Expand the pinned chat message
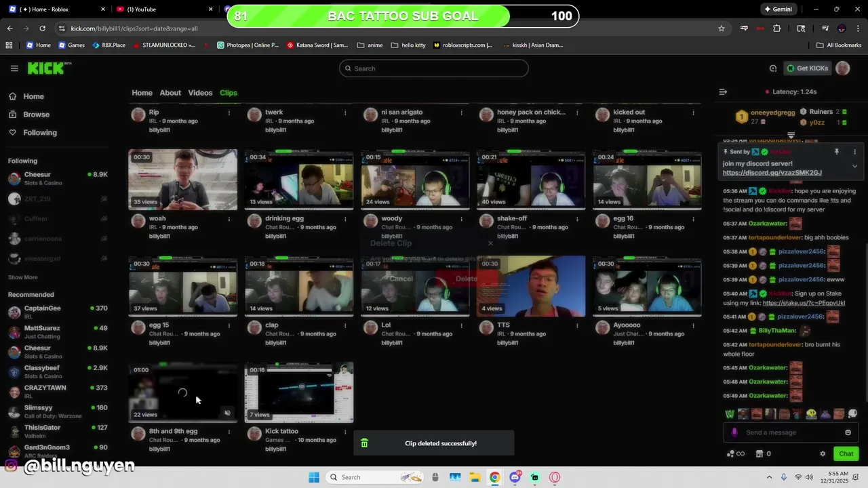Image resolution: width=868 pixels, height=488 pixels. click(854, 166)
